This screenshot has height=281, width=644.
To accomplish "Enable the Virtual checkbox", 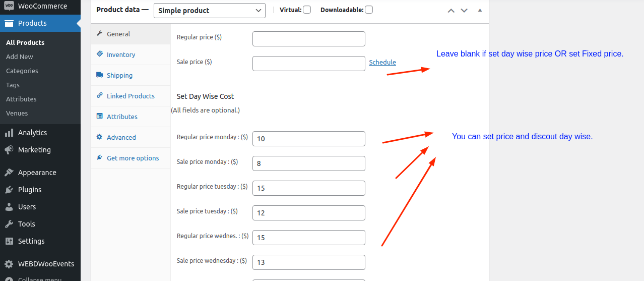I will (307, 10).
